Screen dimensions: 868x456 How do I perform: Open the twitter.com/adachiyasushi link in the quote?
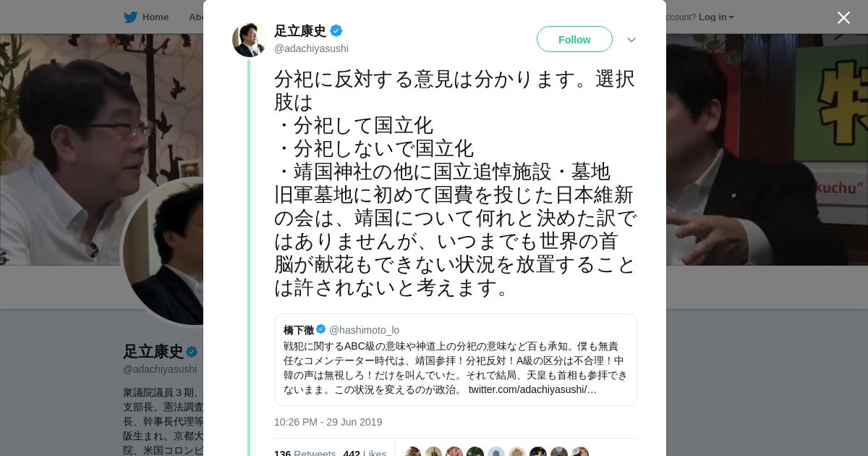coord(532,389)
